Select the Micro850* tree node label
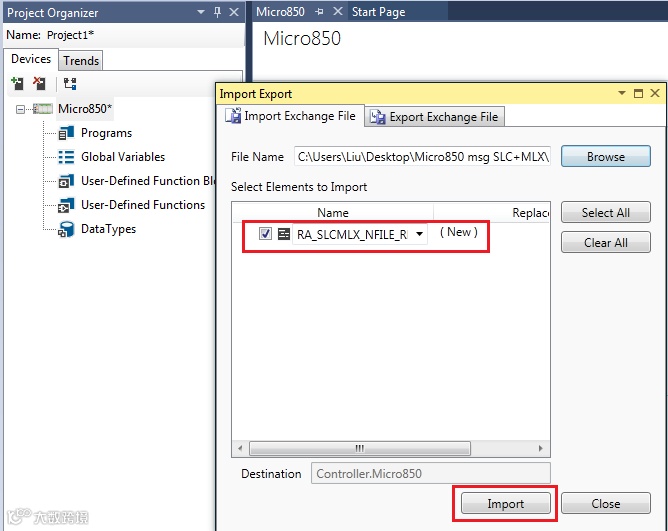The height and width of the screenshot is (531, 668). pyautogui.click(x=85, y=109)
